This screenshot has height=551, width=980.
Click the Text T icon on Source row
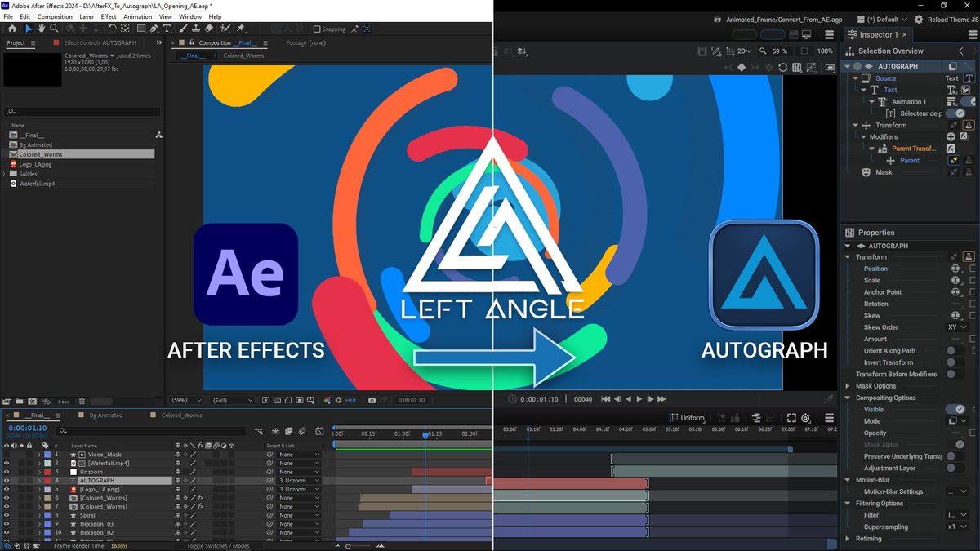pyautogui.click(x=969, y=78)
